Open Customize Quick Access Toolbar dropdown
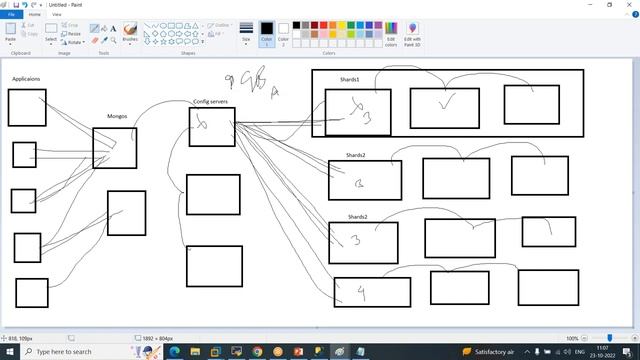This screenshot has height=360, width=640. pos(41,5)
